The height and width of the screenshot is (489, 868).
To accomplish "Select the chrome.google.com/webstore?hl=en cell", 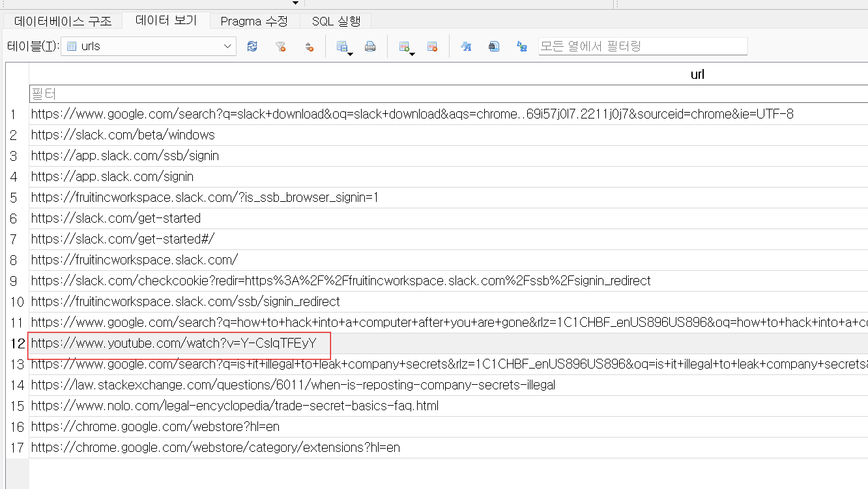I will point(448,426).
